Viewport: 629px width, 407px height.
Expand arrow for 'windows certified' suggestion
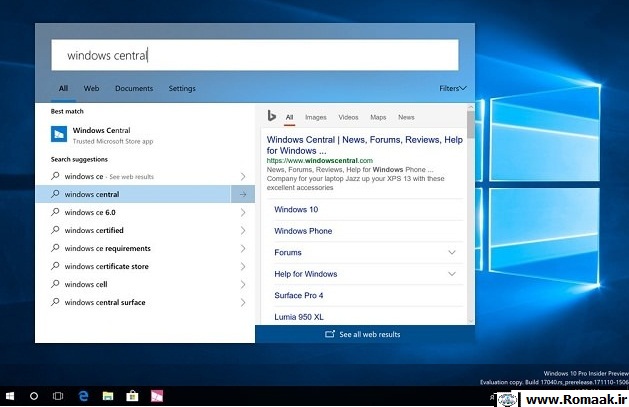click(x=243, y=230)
